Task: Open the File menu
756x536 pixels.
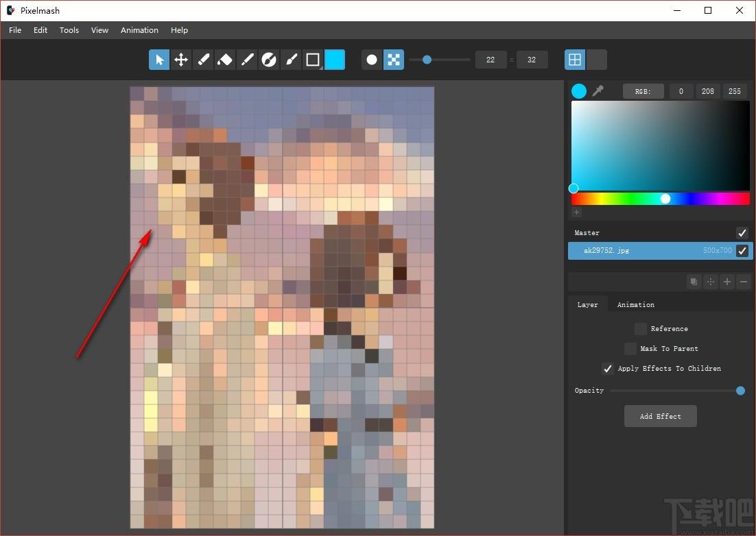Action: pyautogui.click(x=15, y=30)
